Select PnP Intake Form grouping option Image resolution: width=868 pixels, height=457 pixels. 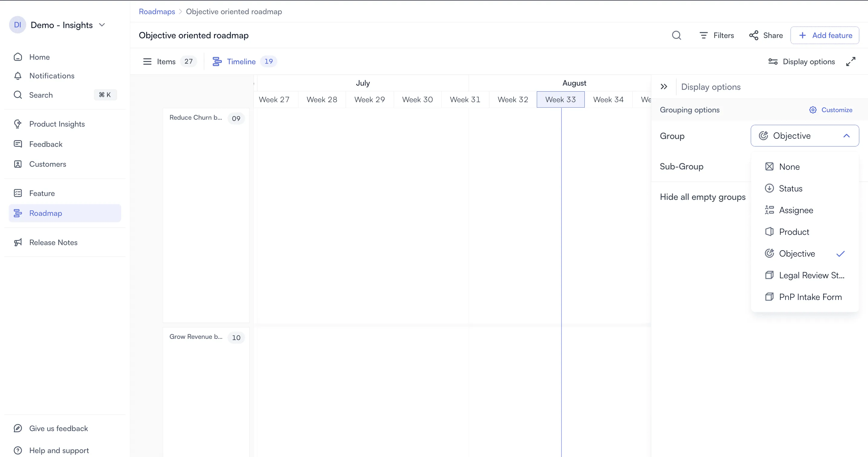point(805,297)
